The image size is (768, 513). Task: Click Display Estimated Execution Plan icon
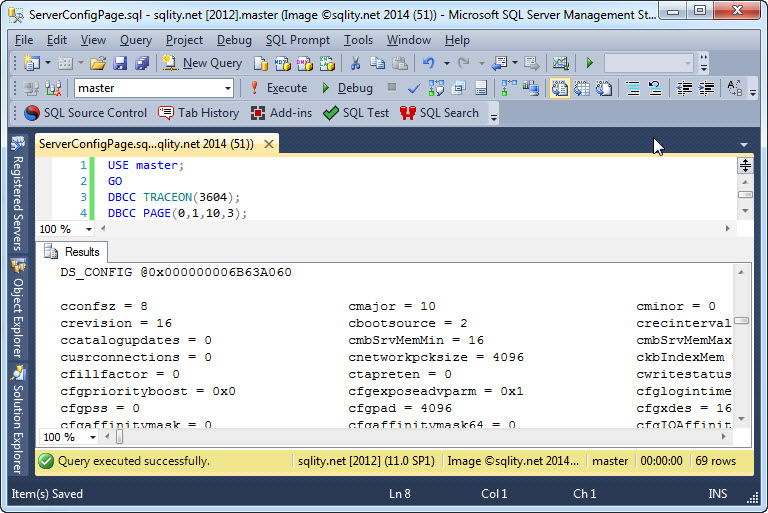436,88
